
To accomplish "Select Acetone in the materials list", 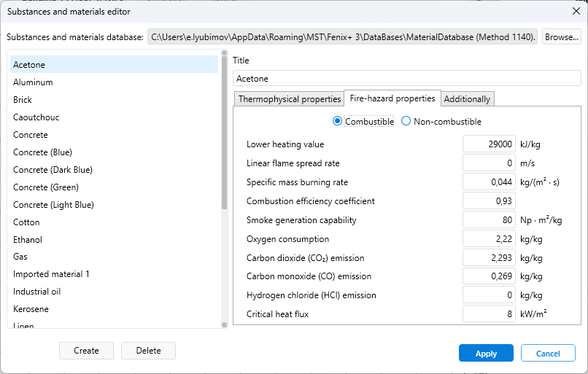I will 114,64.
